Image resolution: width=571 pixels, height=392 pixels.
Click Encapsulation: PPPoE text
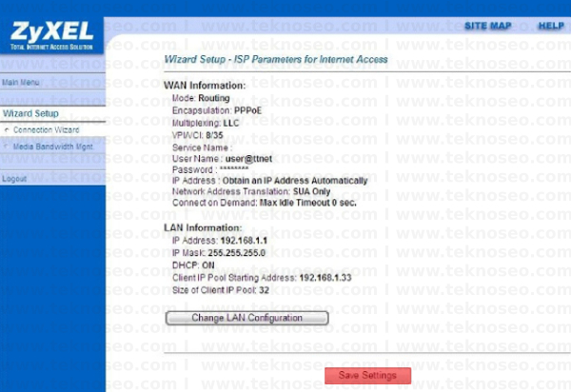pyautogui.click(x=217, y=110)
